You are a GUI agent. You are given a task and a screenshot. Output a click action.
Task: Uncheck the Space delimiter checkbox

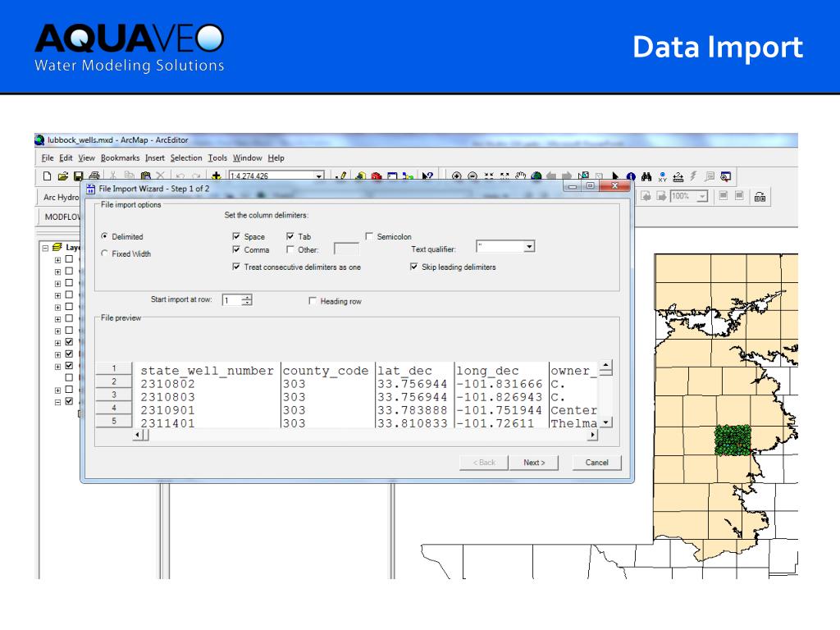[236, 236]
